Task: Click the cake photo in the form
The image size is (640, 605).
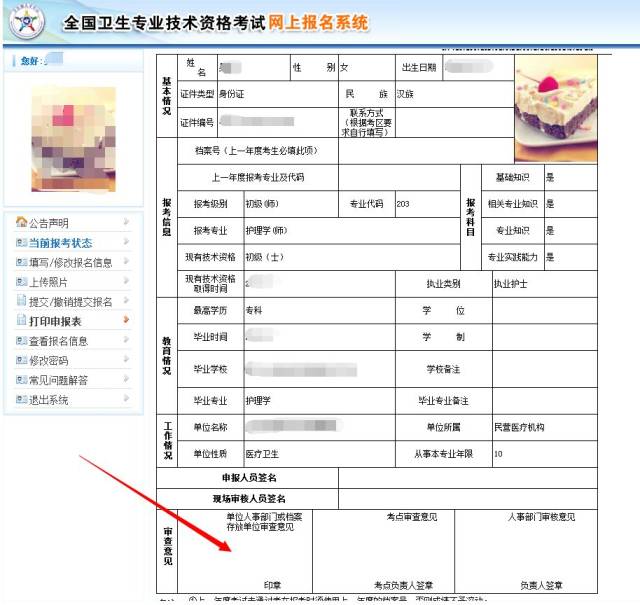Action: click(556, 109)
